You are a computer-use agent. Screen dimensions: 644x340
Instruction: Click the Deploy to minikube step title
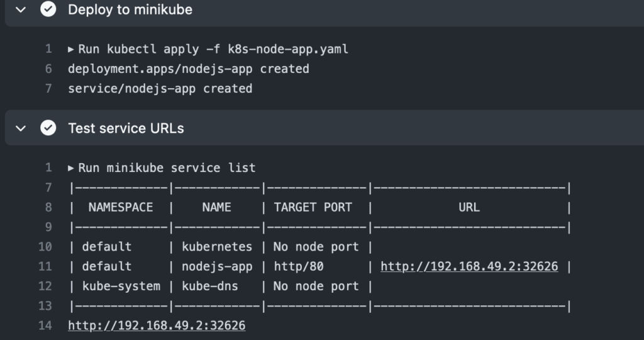pos(130,9)
